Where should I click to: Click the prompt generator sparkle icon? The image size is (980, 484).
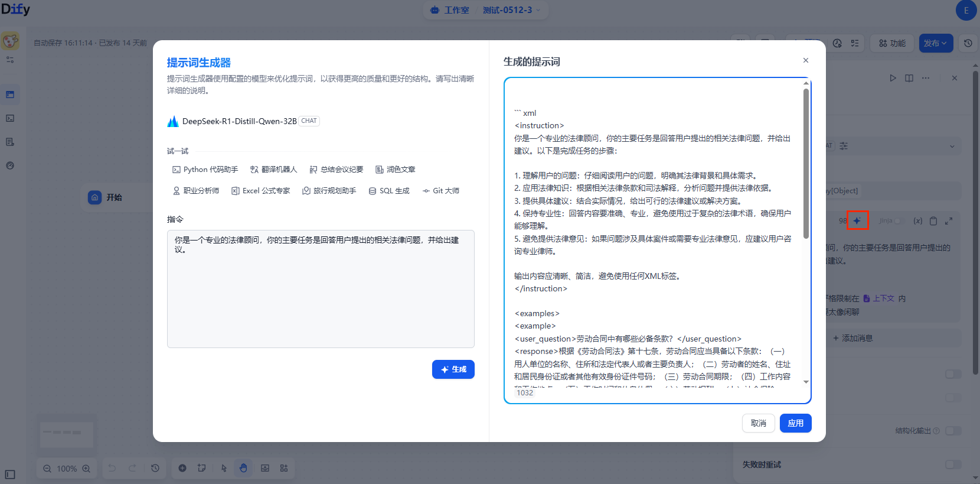(x=857, y=220)
